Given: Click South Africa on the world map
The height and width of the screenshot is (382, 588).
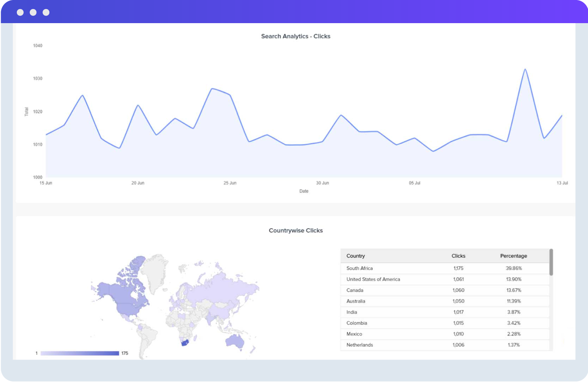Looking at the screenshot, I should point(185,343).
